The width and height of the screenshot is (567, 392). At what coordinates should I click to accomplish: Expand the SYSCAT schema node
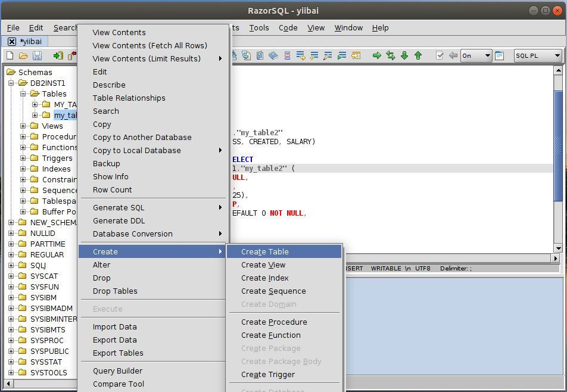coord(11,276)
